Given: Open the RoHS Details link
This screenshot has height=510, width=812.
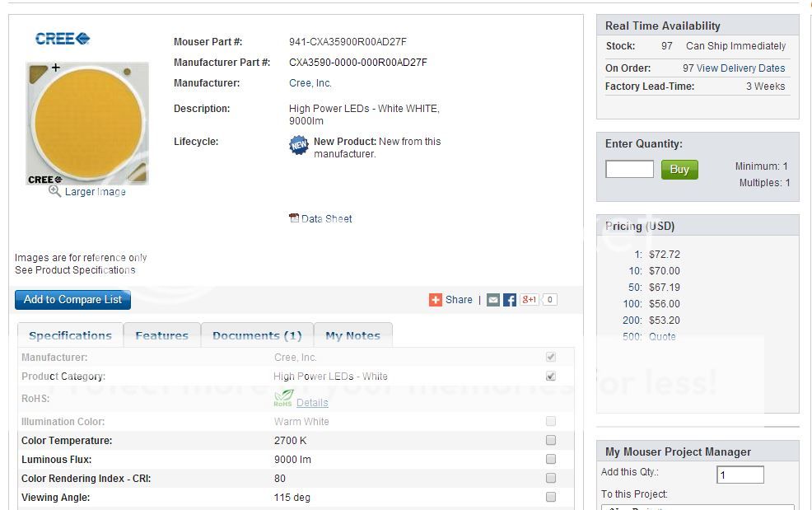Looking at the screenshot, I should [312, 403].
